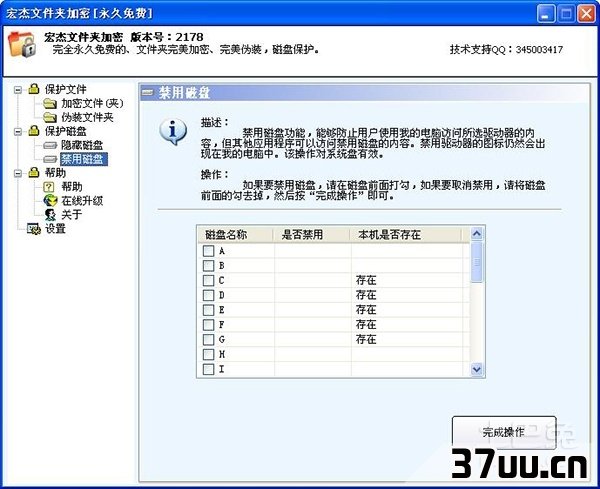Click the disk list scrollbar thumb

pyautogui.click(x=477, y=262)
